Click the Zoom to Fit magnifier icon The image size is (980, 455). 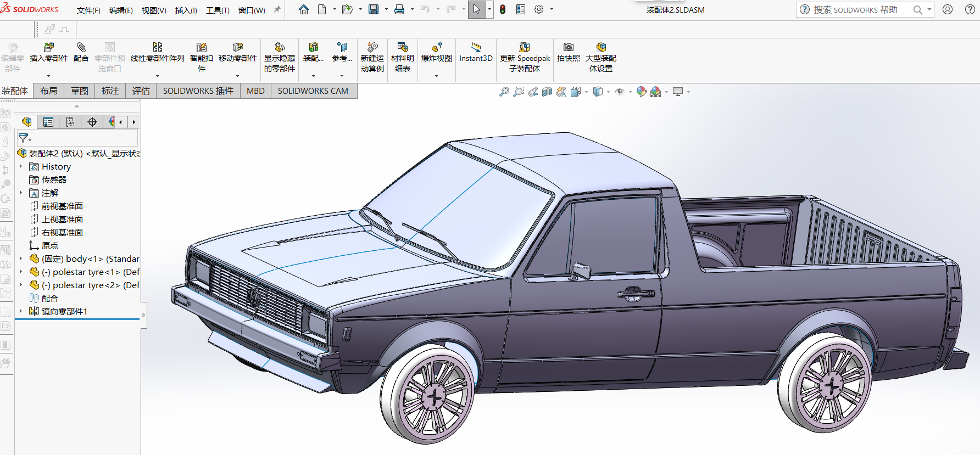coord(504,92)
